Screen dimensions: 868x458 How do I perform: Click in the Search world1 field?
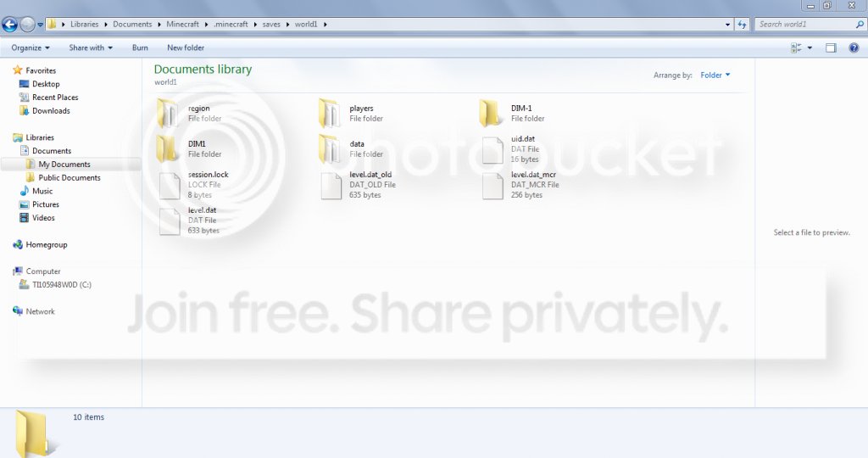point(804,25)
